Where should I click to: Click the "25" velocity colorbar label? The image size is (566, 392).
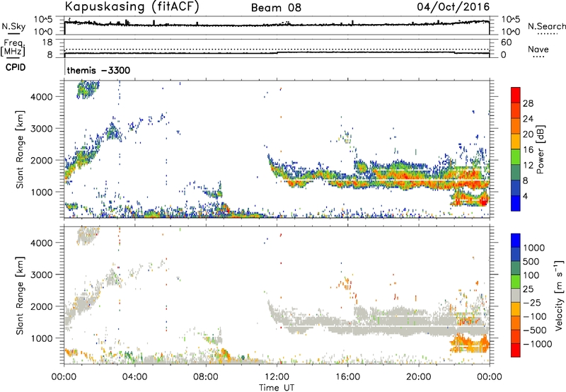tap(528, 289)
